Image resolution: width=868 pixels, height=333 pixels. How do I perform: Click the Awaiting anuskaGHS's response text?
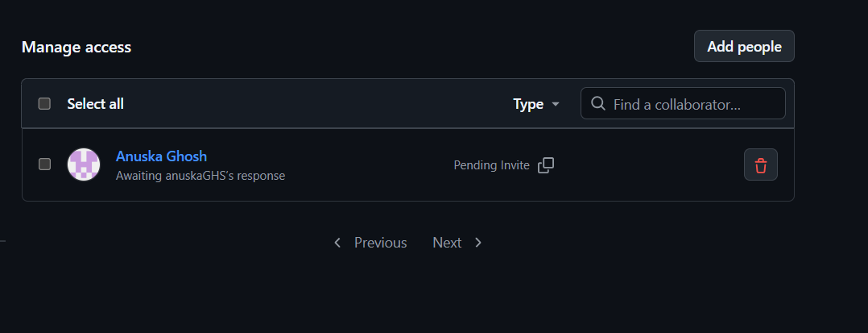coord(200,175)
